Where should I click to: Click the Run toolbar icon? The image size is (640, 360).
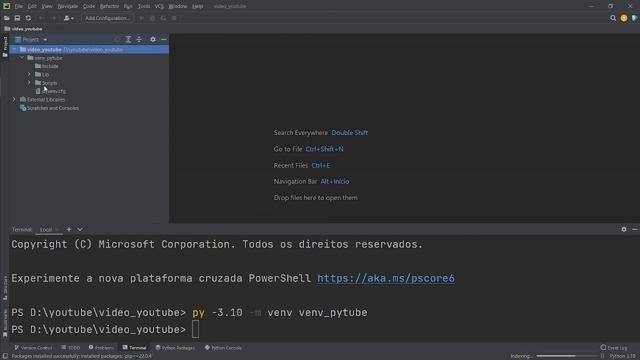click(142, 18)
